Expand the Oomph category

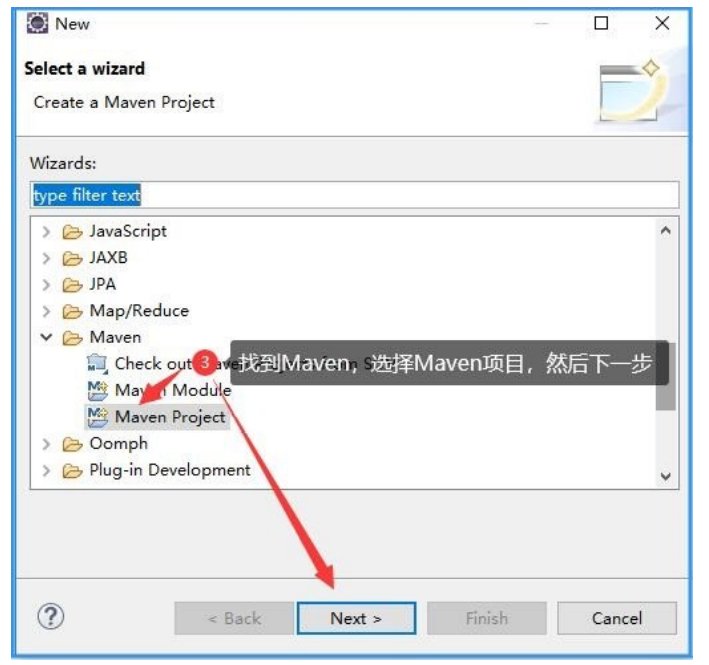point(46,444)
